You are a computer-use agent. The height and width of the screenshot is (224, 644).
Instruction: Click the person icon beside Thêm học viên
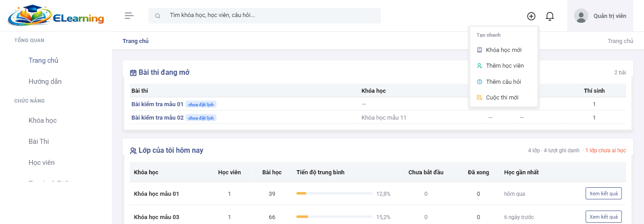[x=479, y=66]
